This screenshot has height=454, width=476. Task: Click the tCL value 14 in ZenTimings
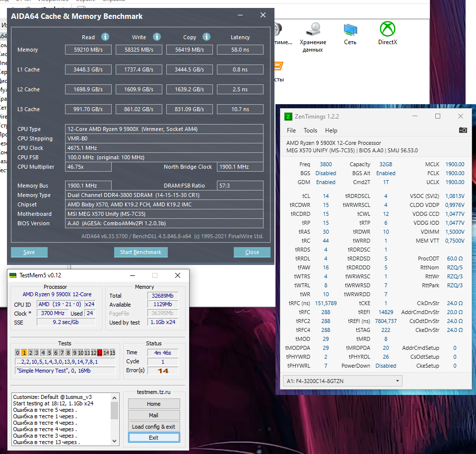coord(326,196)
